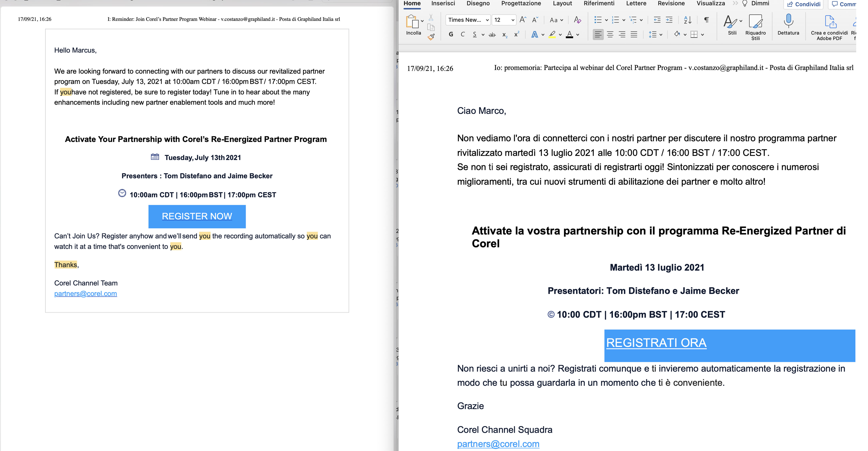Image resolution: width=868 pixels, height=451 pixels.
Task: Click the highlighter text highlight icon
Action: point(552,34)
